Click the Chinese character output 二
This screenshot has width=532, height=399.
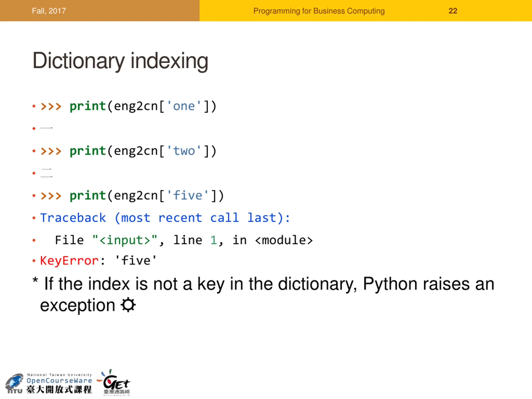[46, 173]
